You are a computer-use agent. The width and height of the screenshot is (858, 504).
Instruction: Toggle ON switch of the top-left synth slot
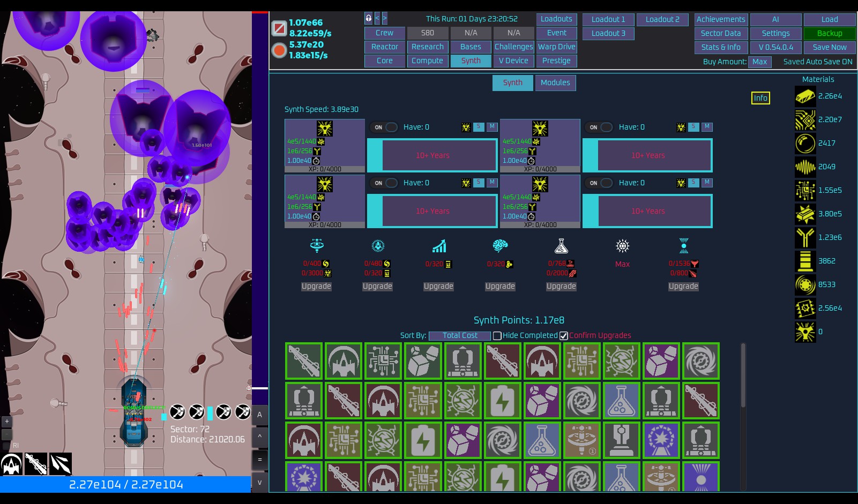tap(384, 127)
